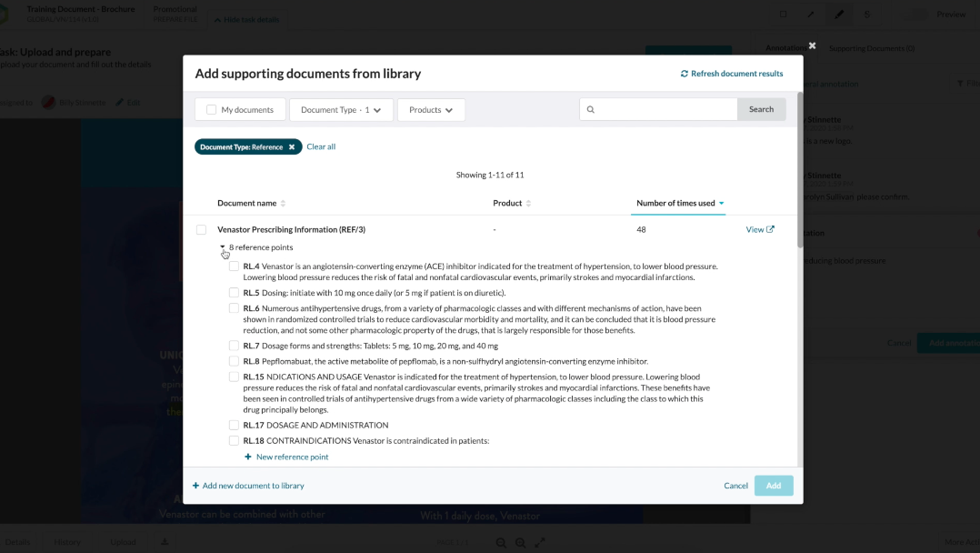Select Venastor Prescribing Information checkbox
Image resolution: width=980 pixels, height=553 pixels.
[x=201, y=230]
